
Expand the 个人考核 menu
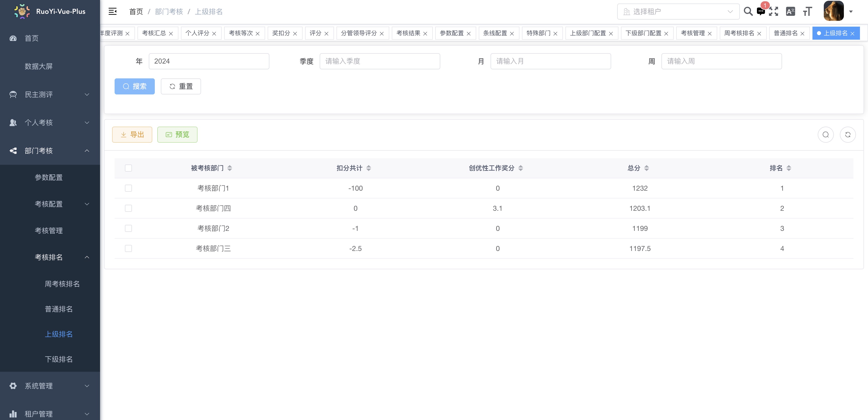50,123
